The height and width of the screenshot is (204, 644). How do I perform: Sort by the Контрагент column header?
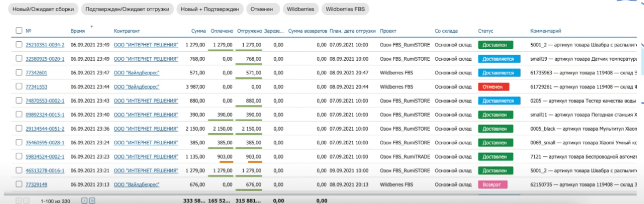click(x=127, y=31)
